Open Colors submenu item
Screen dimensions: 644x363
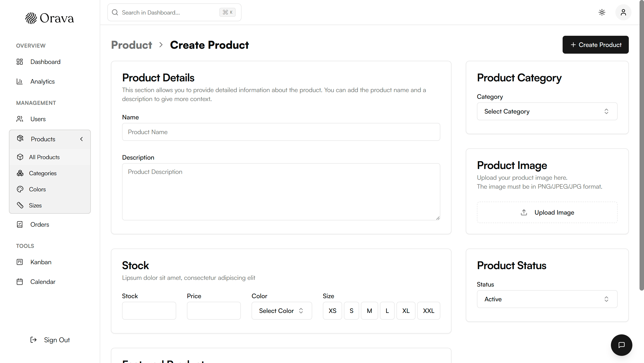(x=50, y=189)
